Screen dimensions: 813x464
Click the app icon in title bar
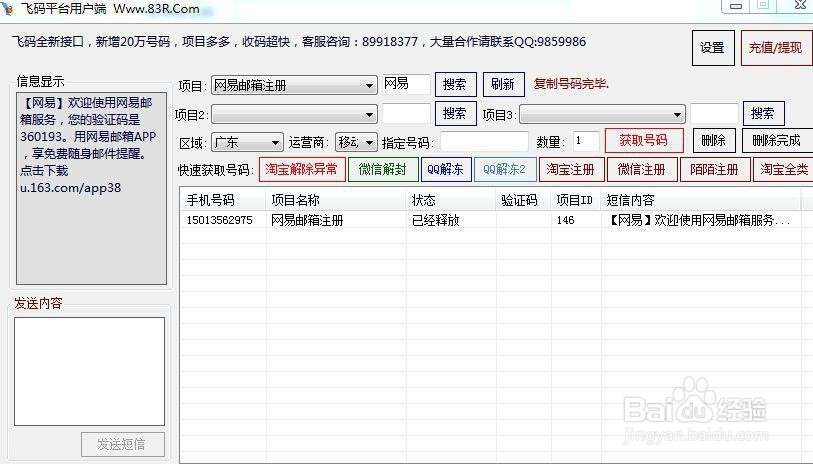6,8
